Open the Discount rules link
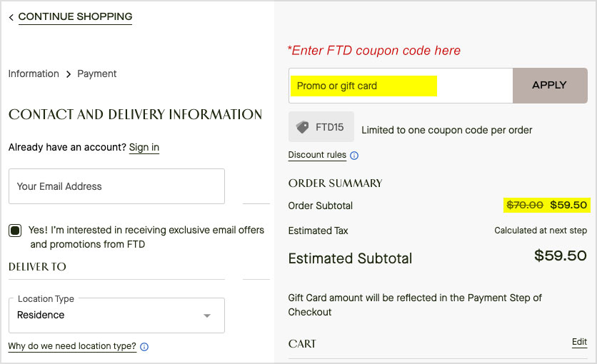Screen dimensions: 597x364 click(x=317, y=155)
